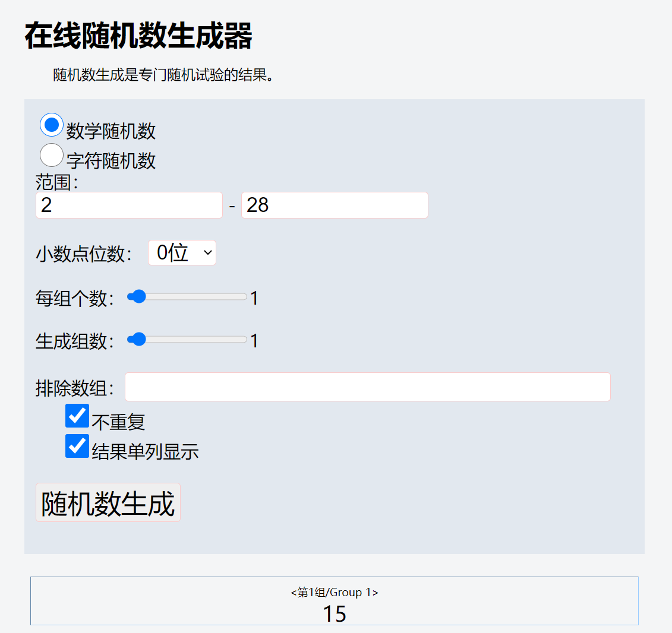Click into the 排除数组 text field

coord(368,387)
